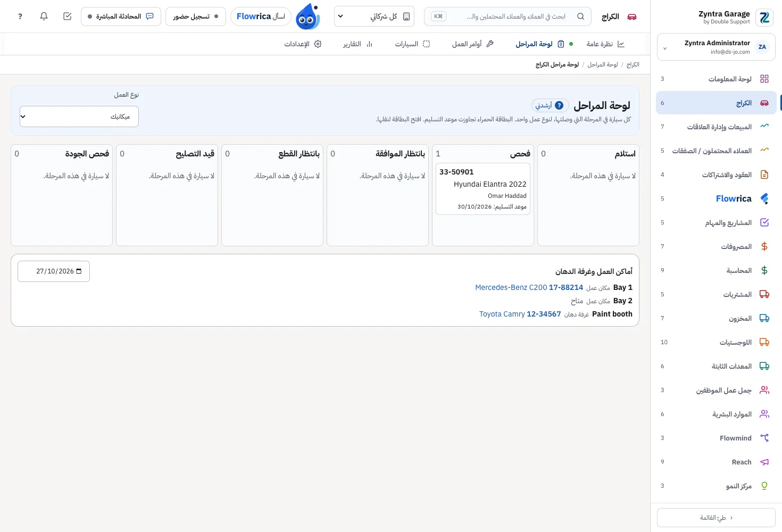Open Flowmind nodes icon

764,438
